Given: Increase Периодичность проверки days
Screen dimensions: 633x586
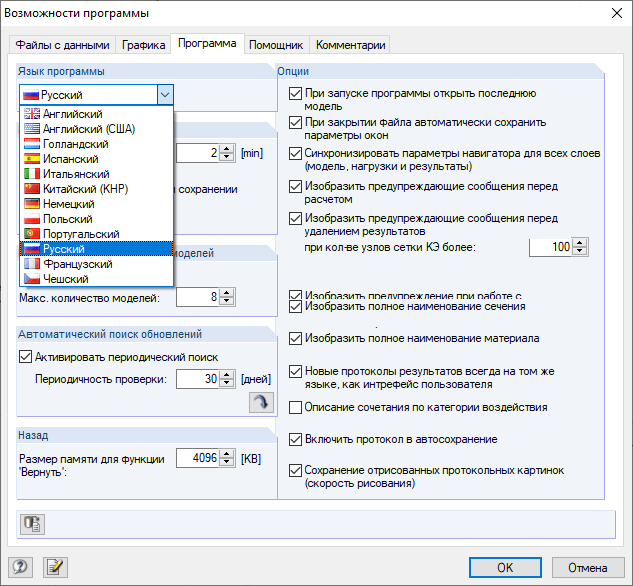Looking at the screenshot, I should click(227, 375).
